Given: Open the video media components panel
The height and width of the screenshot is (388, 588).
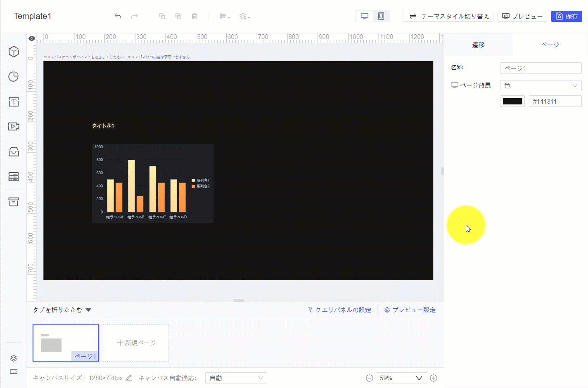Looking at the screenshot, I should (x=14, y=126).
